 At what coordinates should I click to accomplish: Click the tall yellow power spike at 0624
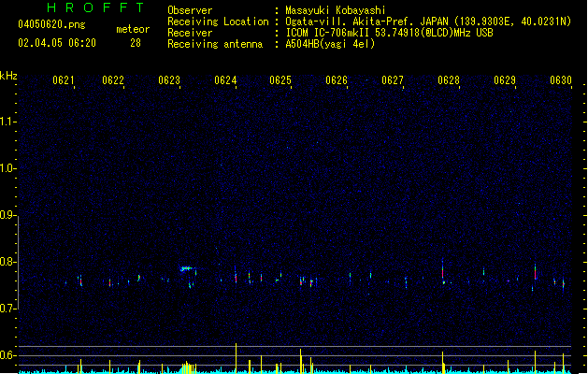pyautogui.click(x=236, y=358)
